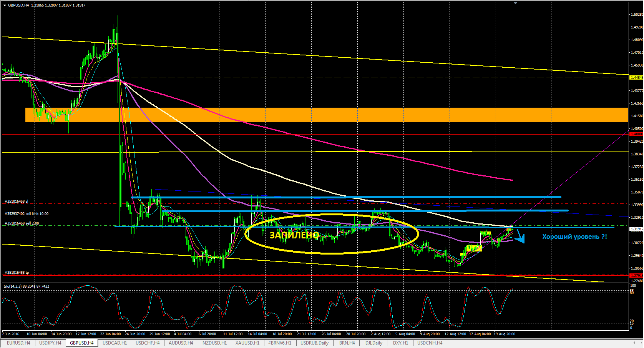Switch to the _DJI,Daily tab
Image resolution: width=644 pixels, height=348 pixels.
point(373,343)
